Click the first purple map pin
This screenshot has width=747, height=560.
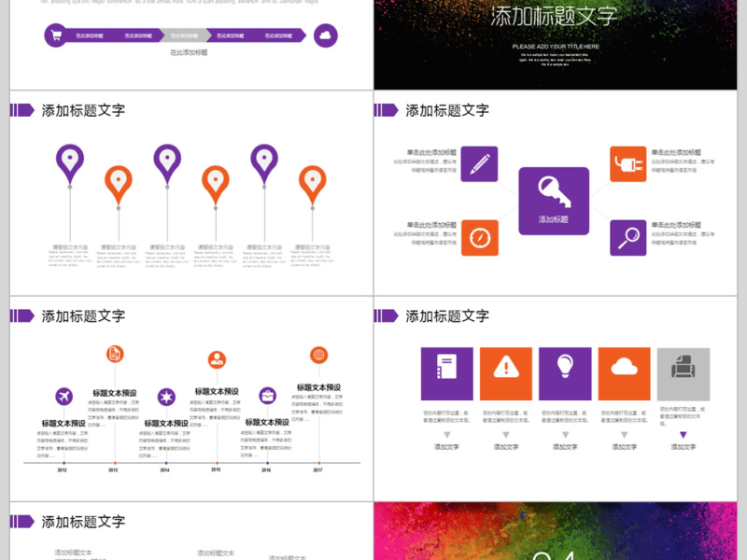click(70, 161)
